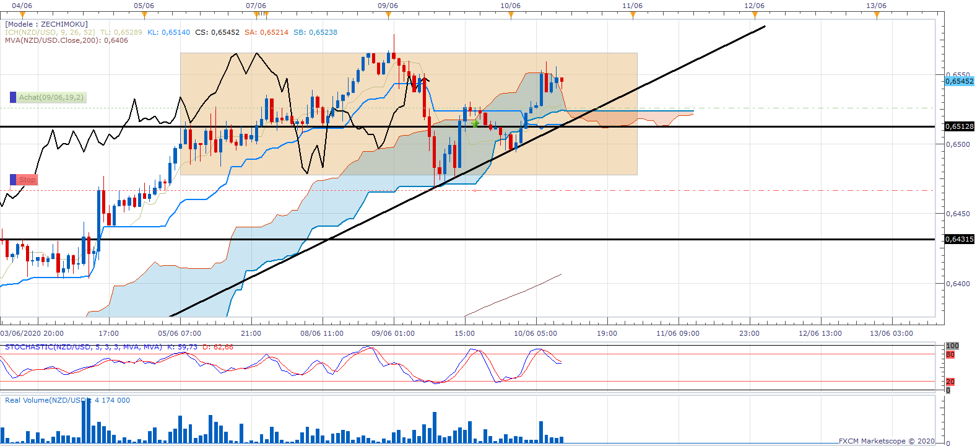Click the blue square beside the Stop label
980x446 pixels.
(13, 180)
